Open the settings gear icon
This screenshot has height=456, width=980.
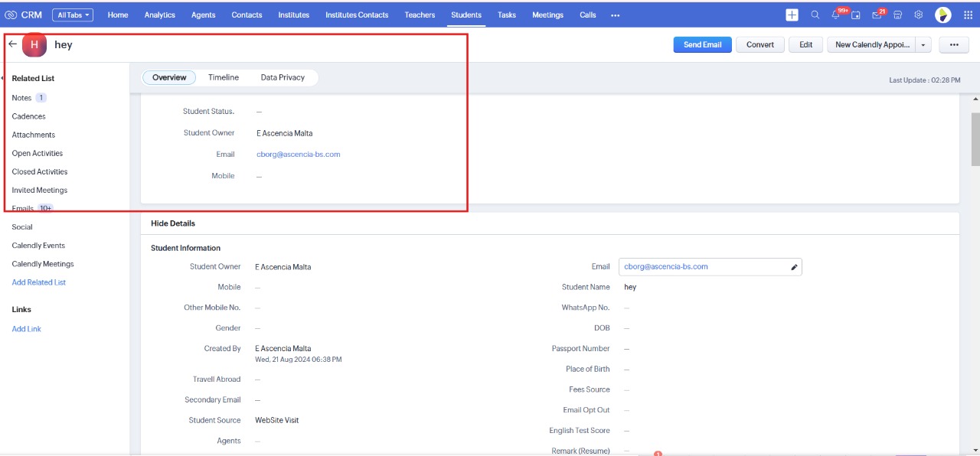point(919,15)
